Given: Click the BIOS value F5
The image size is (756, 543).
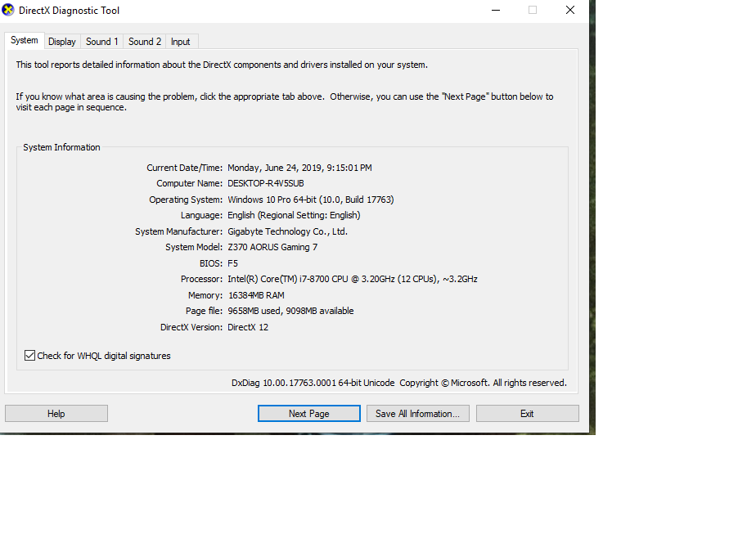Looking at the screenshot, I should 232,263.
